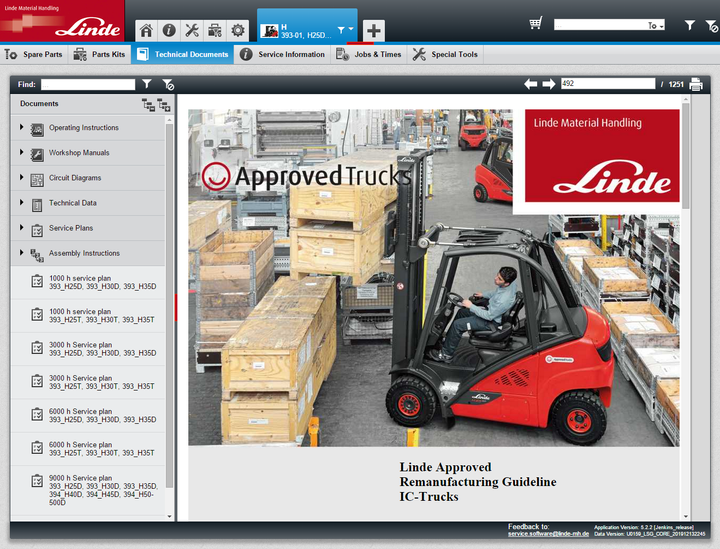Print the current document
Image resolution: width=720 pixels, height=549 pixels.
[696, 84]
